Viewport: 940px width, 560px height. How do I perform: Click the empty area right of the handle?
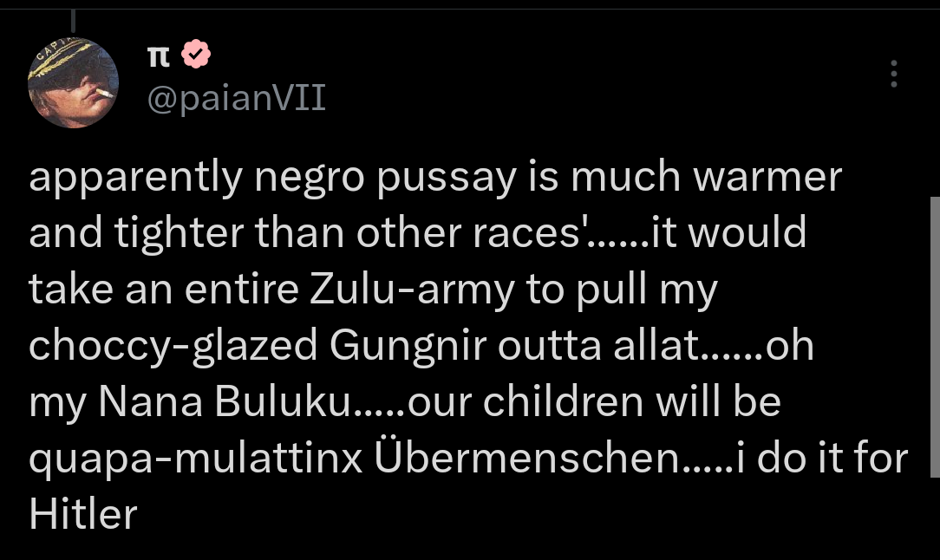pyautogui.click(x=564, y=99)
